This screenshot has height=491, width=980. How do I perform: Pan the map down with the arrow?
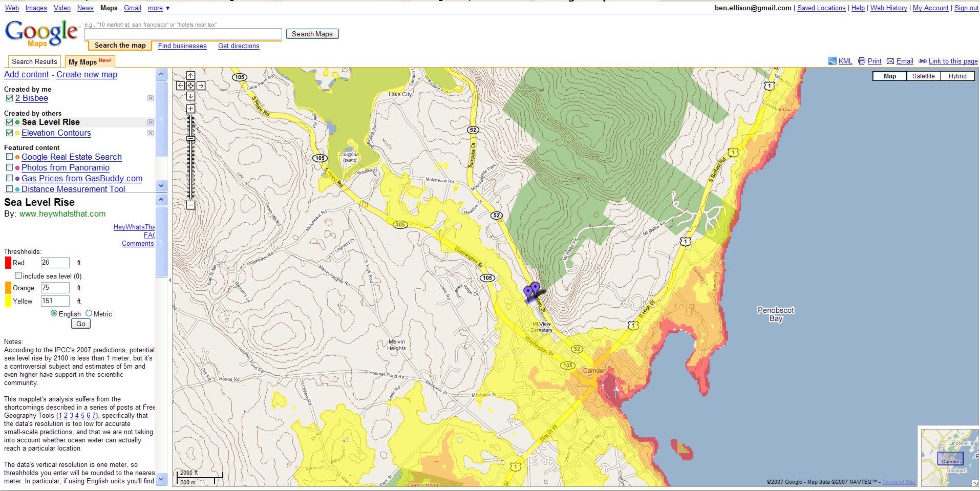coord(190,96)
